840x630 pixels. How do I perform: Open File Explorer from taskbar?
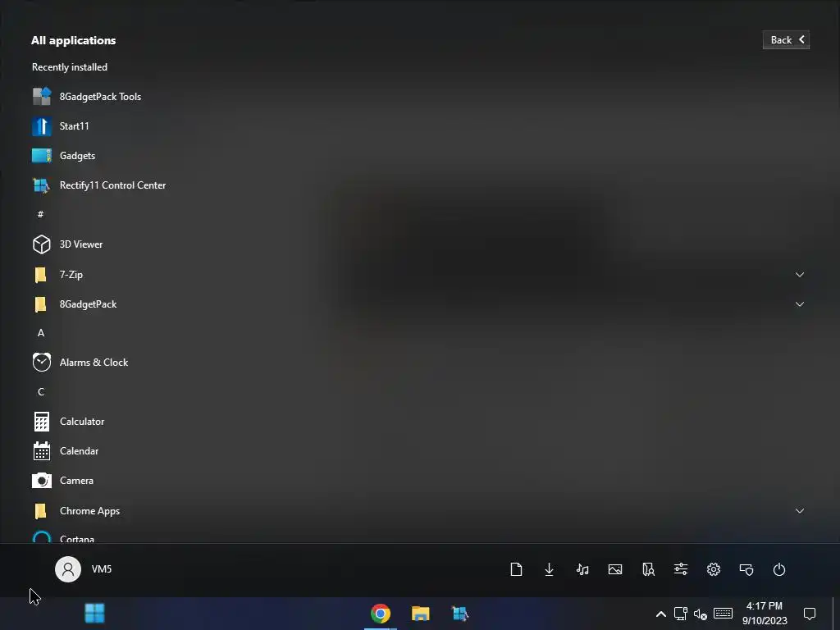pyautogui.click(x=421, y=614)
